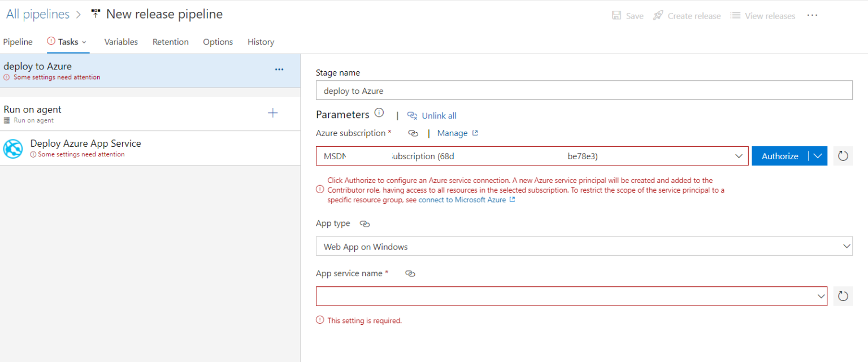Switch to the History tab
Image resolution: width=868 pixels, height=362 pixels.
261,41
